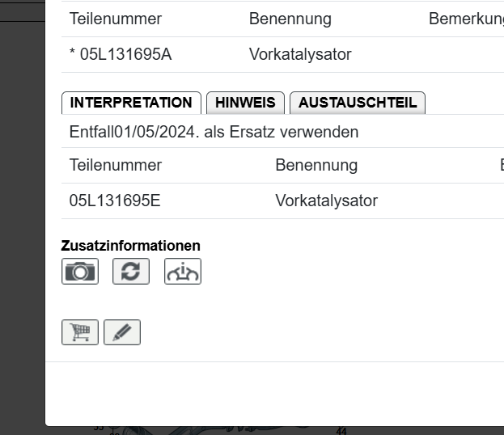Image resolution: width=504 pixels, height=435 pixels.
Task: Click Vorkatalysator in the 05L131695A row
Action: pos(300,55)
